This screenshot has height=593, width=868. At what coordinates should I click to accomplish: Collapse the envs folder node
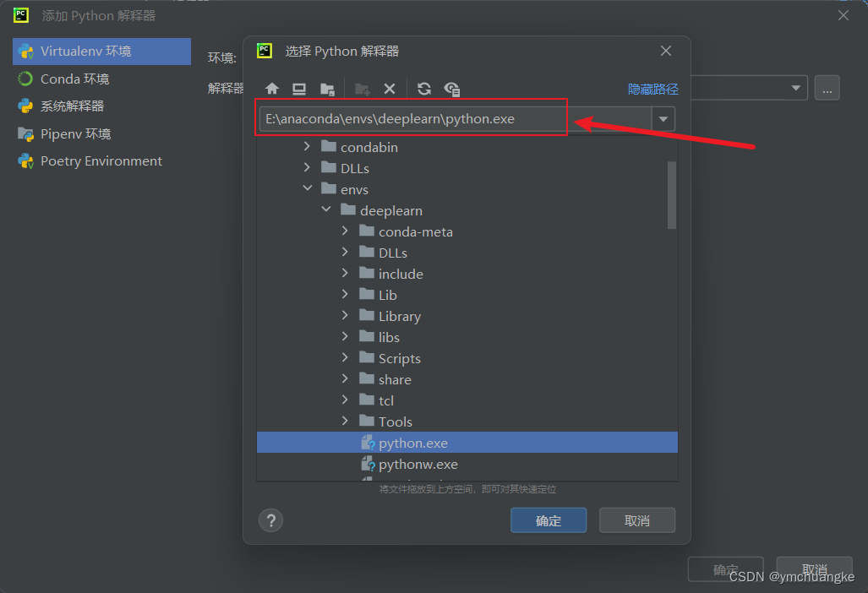(x=308, y=189)
